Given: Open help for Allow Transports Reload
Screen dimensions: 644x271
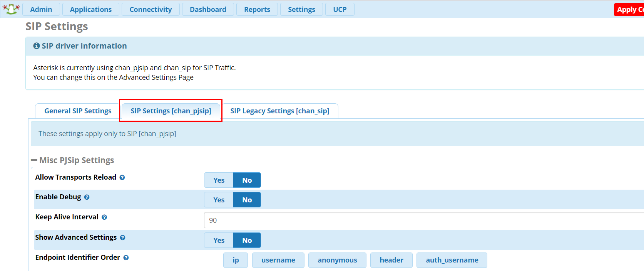Looking at the screenshot, I should coord(122,177).
